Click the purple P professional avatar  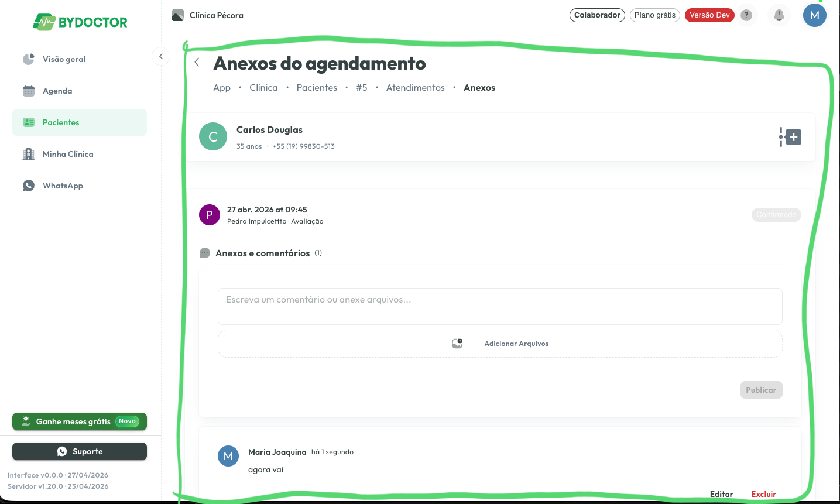click(210, 215)
